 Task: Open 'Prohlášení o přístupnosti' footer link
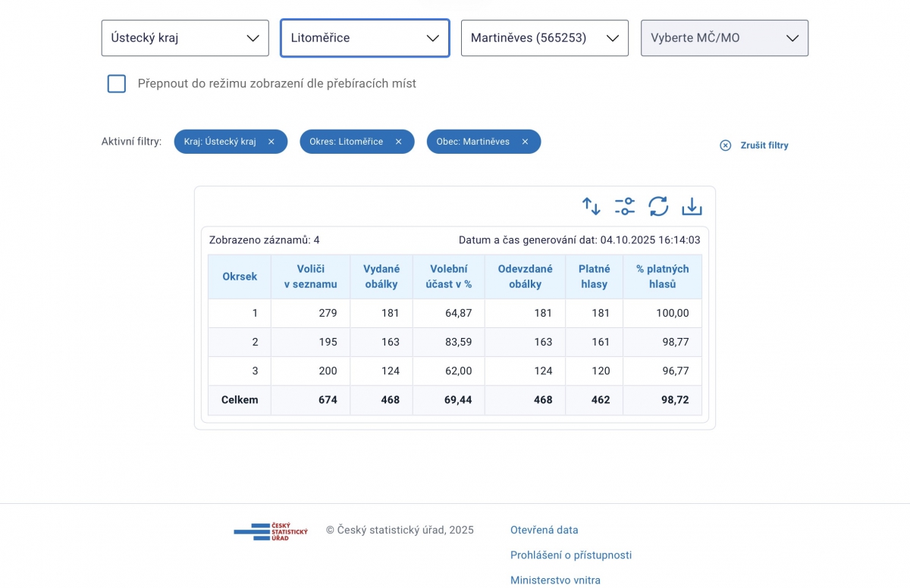click(x=570, y=555)
